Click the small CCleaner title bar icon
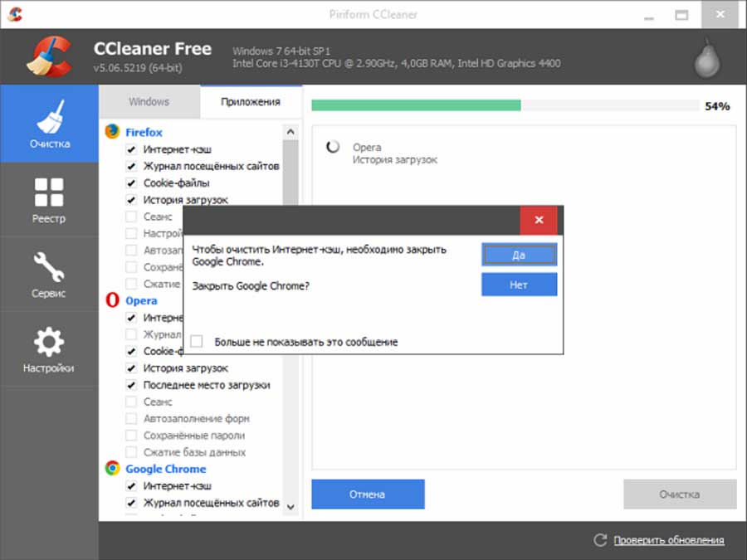Viewport: 747px width, 560px height. pos(15,14)
